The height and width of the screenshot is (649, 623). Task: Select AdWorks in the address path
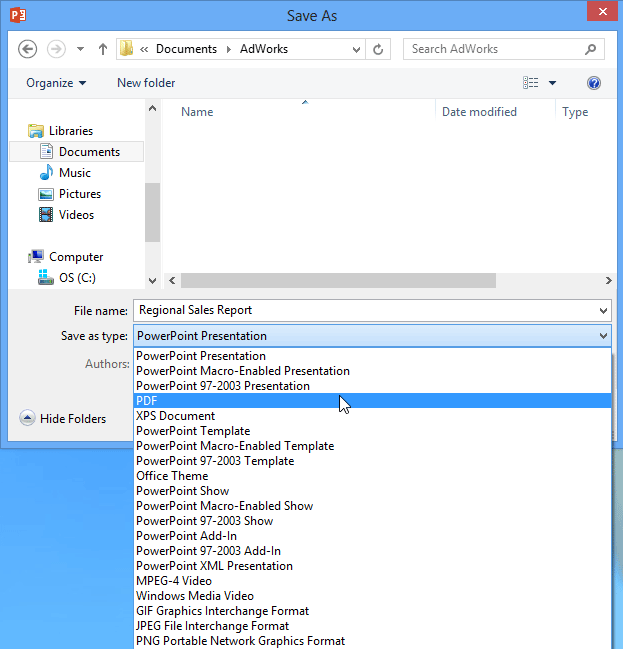tap(264, 49)
